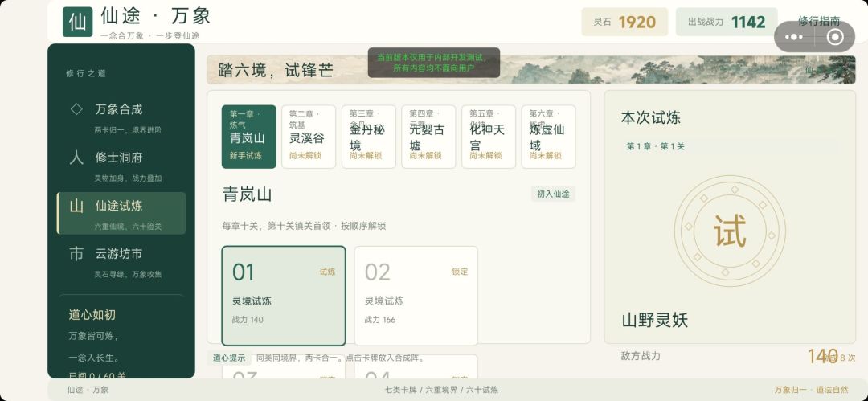
Task: Click the 修行之道 sidebar heading
Action: coord(86,73)
